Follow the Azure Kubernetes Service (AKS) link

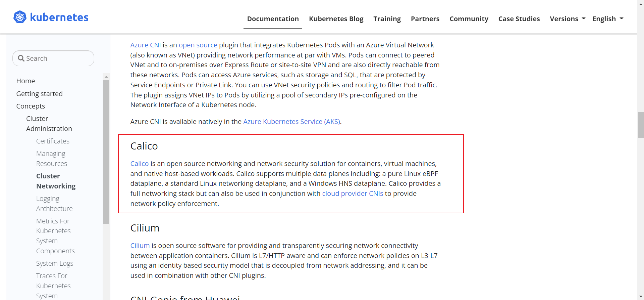click(291, 122)
